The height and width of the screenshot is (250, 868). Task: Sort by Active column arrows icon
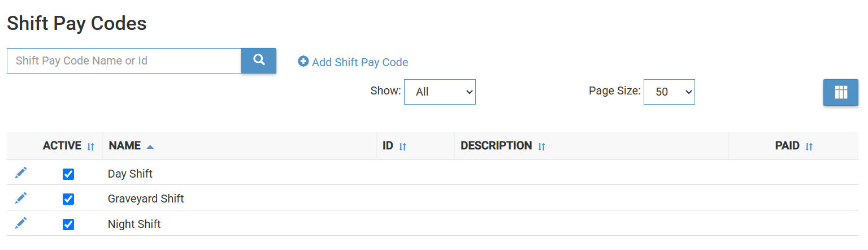pos(91,146)
